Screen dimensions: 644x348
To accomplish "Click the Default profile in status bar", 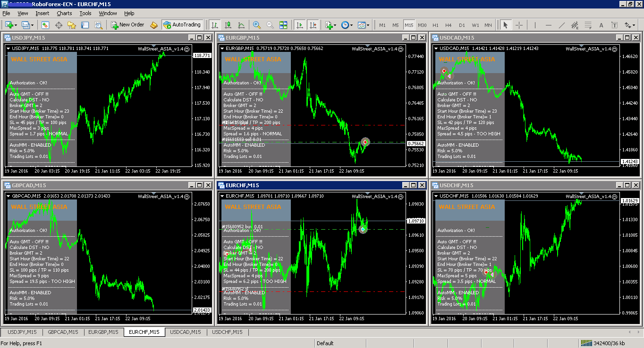I will pos(325,343).
